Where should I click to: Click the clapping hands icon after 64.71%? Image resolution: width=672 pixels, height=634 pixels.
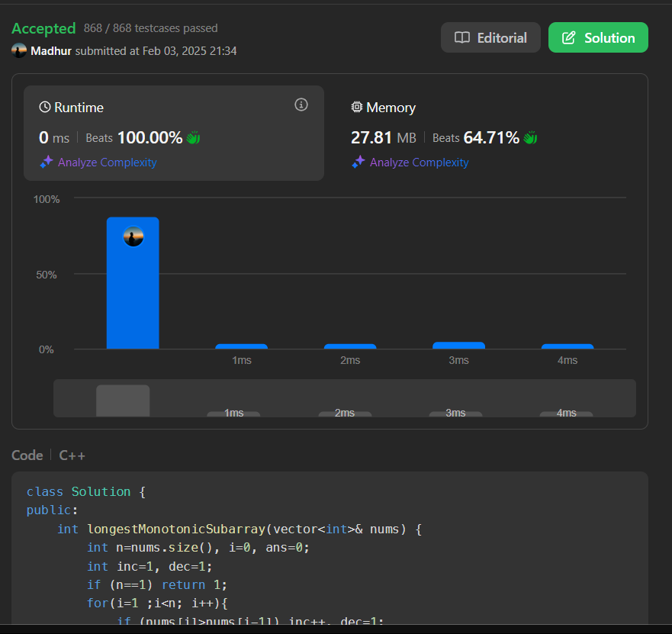click(530, 137)
